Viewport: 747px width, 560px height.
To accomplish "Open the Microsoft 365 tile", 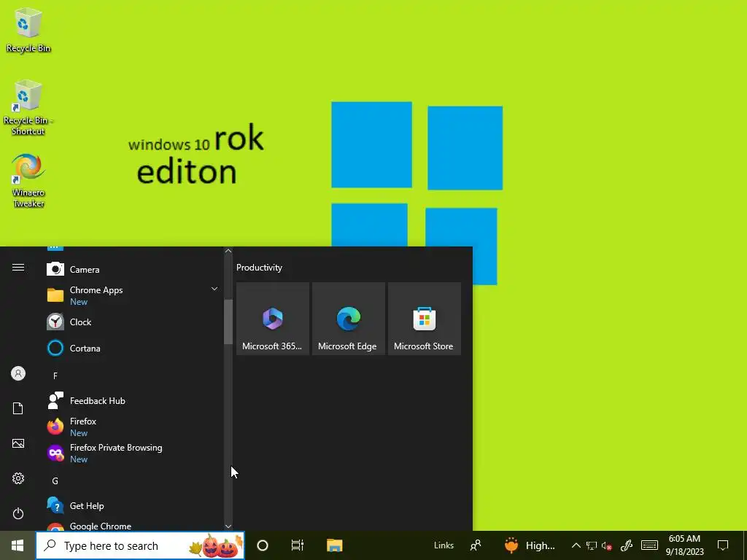I will (x=273, y=319).
